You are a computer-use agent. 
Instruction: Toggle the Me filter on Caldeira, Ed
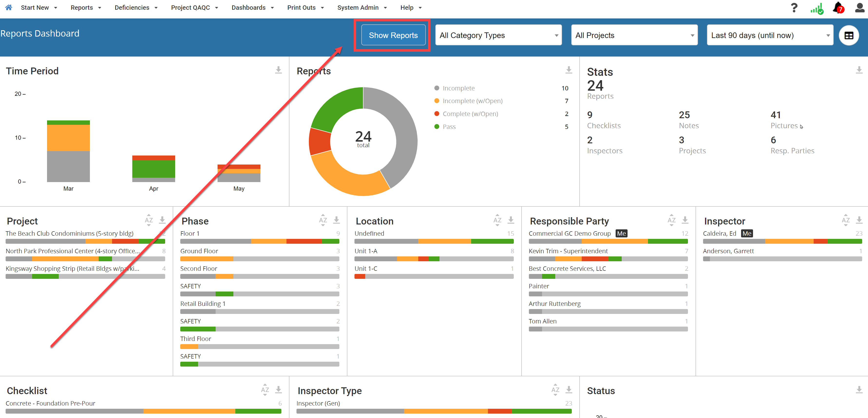747,233
